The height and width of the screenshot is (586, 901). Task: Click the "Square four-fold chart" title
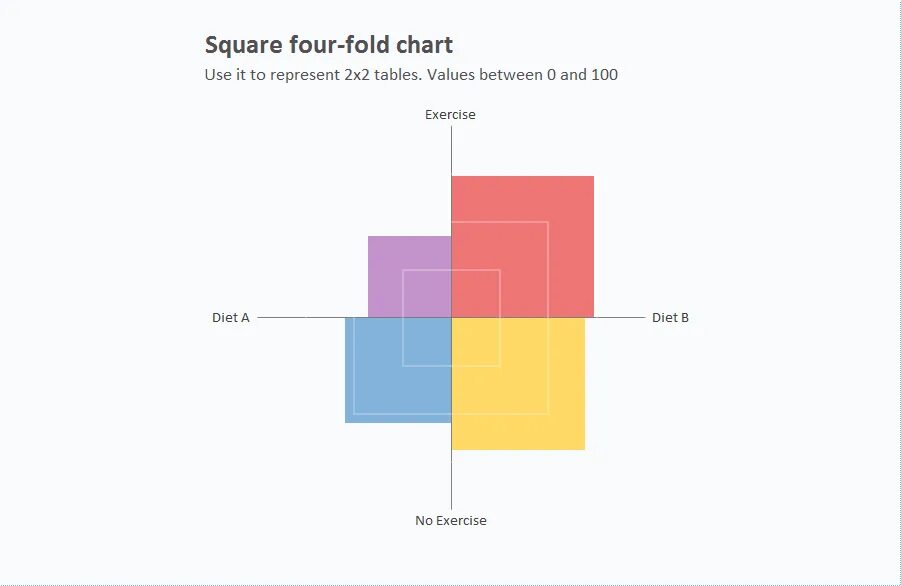coord(328,45)
